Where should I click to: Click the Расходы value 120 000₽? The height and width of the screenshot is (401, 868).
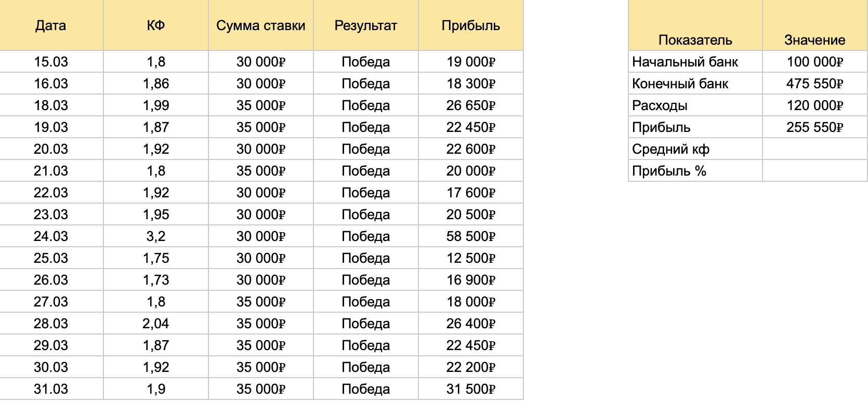814,105
